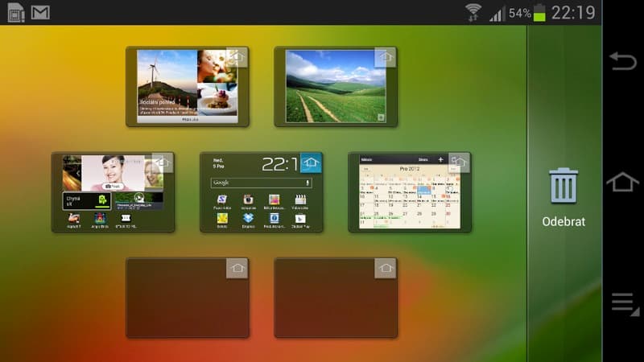Tap the SD card notification icon

point(16,12)
